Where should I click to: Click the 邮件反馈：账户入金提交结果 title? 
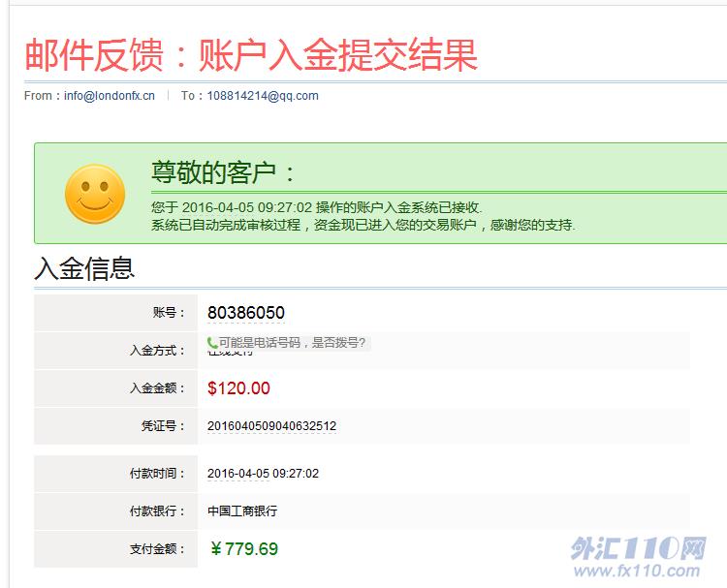(251, 55)
